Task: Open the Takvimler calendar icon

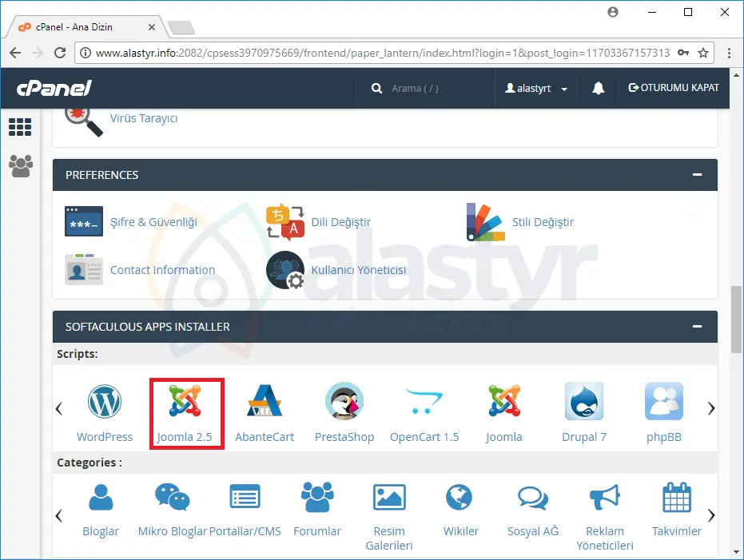Action: coord(677,497)
